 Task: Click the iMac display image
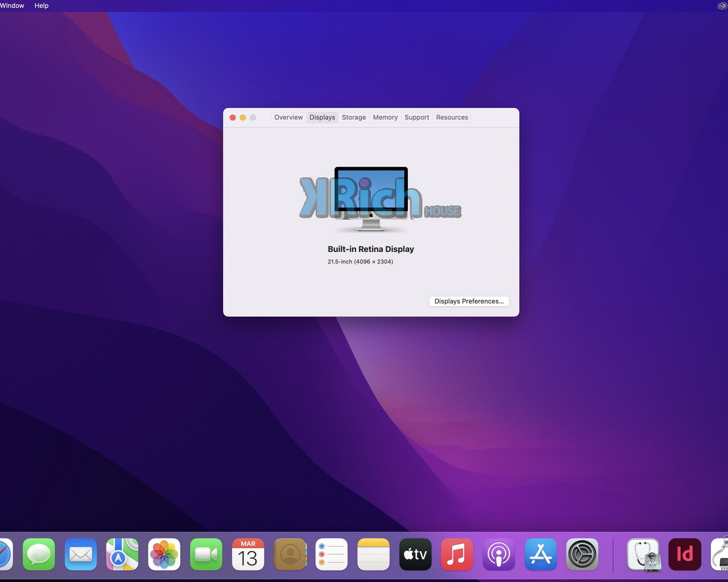tap(371, 199)
